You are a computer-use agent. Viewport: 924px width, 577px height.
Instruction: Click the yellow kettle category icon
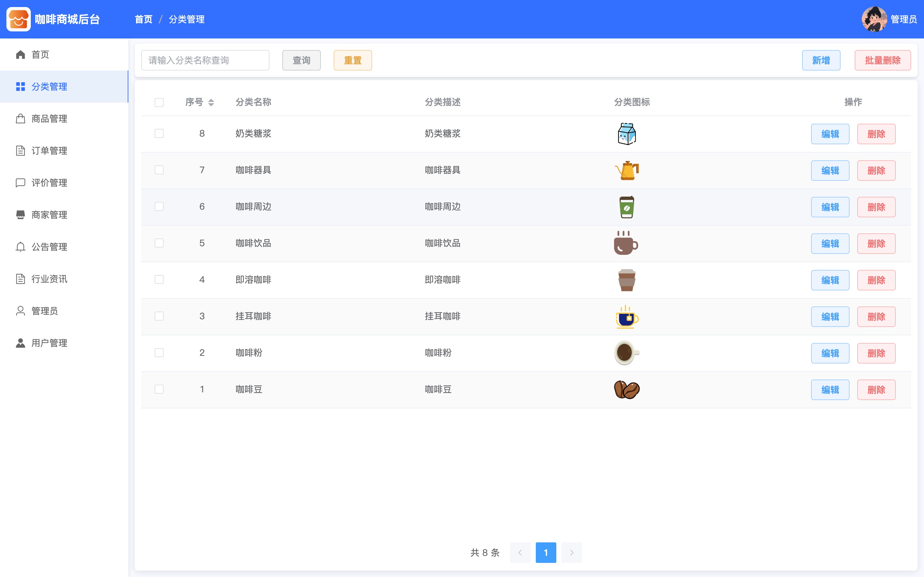tap(627, 170)
